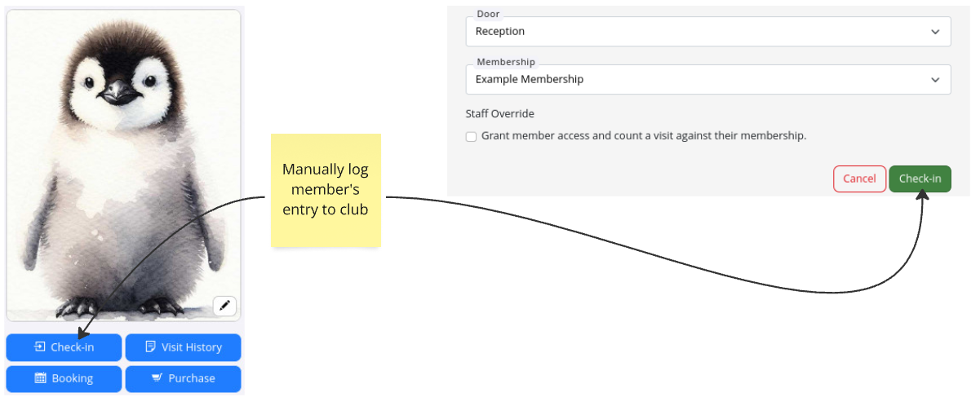
Task: Open the Booking section for the member
Action: click(64, 378)
